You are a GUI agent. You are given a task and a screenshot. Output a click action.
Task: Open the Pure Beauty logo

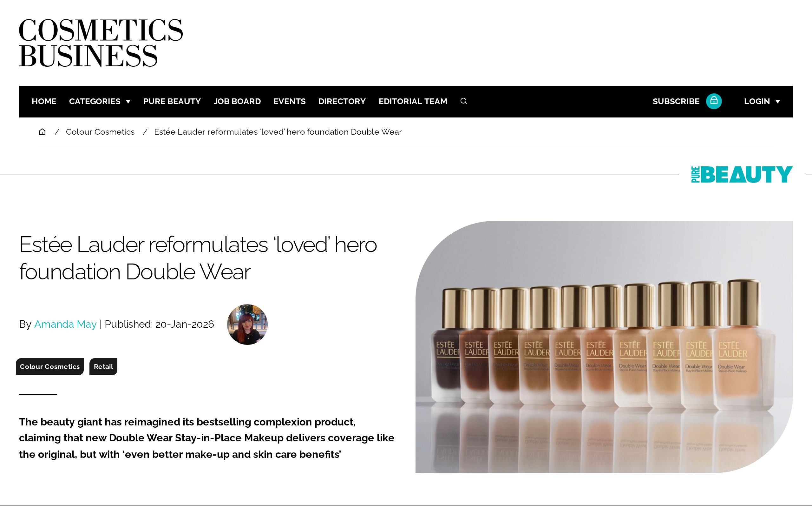(742, 174)
